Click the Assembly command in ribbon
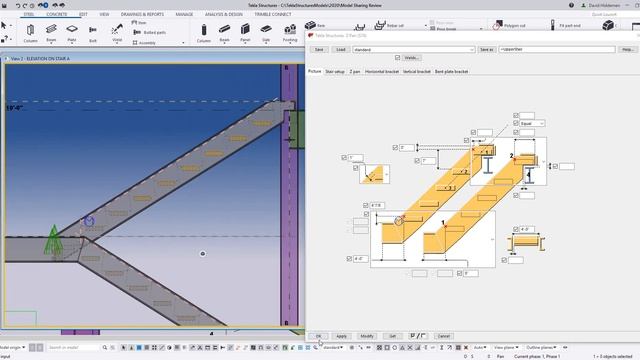 tap(144, 42)
